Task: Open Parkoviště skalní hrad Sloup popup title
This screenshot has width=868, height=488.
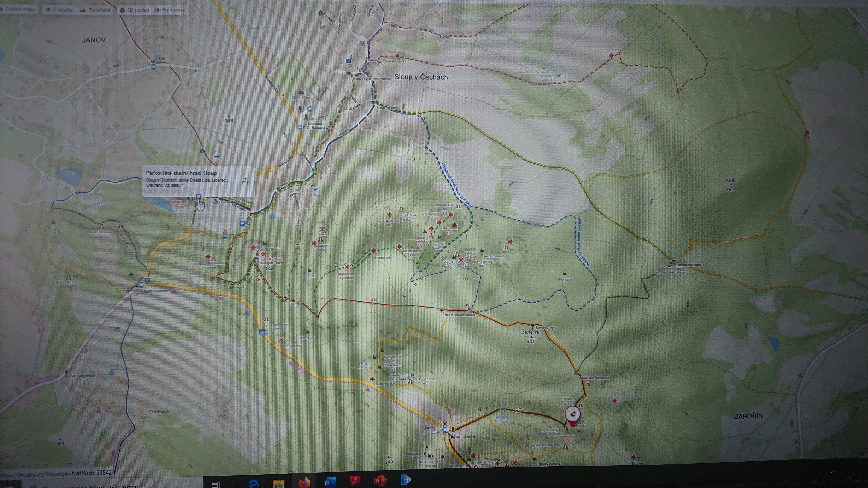Action: tap(181, 173)
